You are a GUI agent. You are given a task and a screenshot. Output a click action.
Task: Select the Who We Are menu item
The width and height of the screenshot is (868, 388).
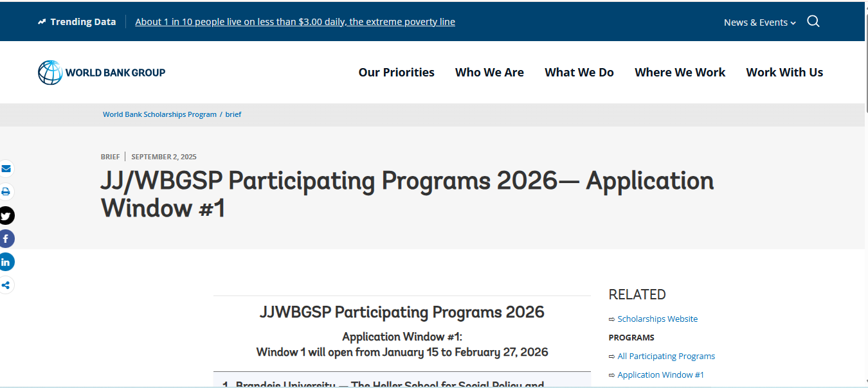pos(489,72)
